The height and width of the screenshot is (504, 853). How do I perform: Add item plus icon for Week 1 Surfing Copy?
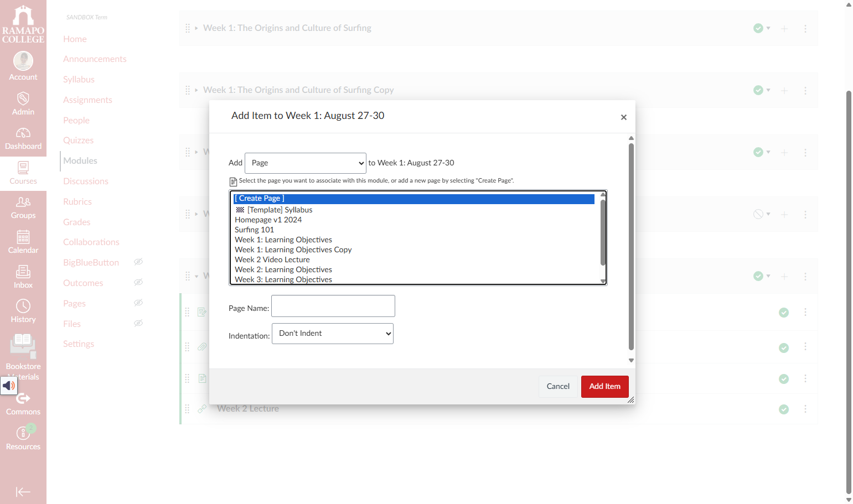click(x=784, y=90)
